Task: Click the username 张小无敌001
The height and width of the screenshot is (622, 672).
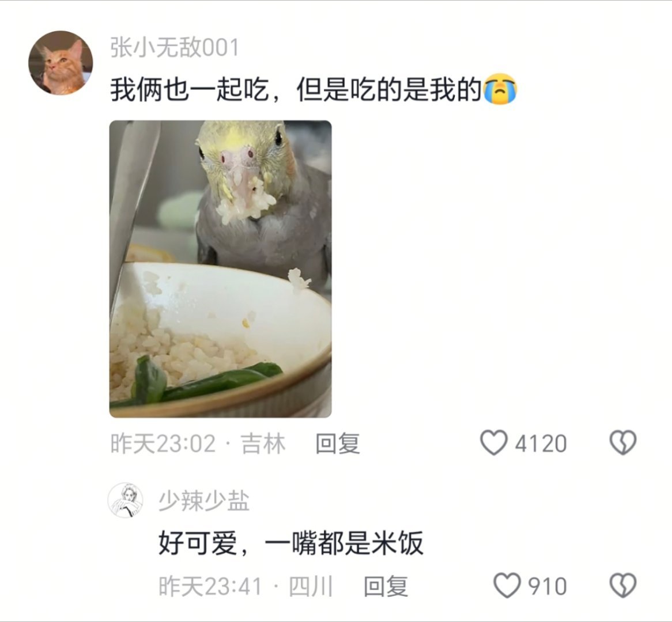Action: 175,47
